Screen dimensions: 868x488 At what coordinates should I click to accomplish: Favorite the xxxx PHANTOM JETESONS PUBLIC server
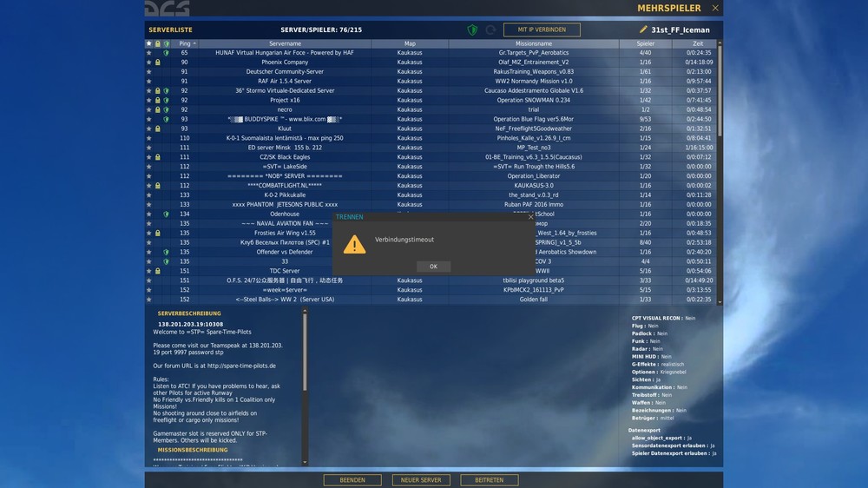[x=149, y=204]
